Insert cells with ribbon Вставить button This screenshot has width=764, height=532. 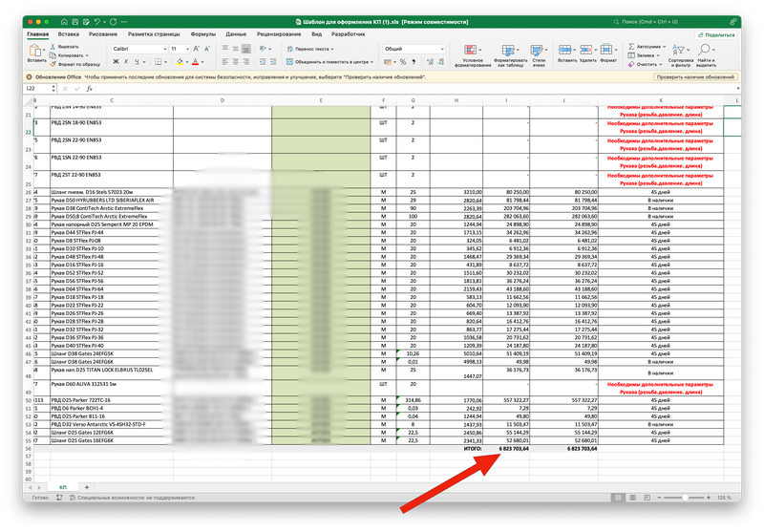(x=566, y=53)
